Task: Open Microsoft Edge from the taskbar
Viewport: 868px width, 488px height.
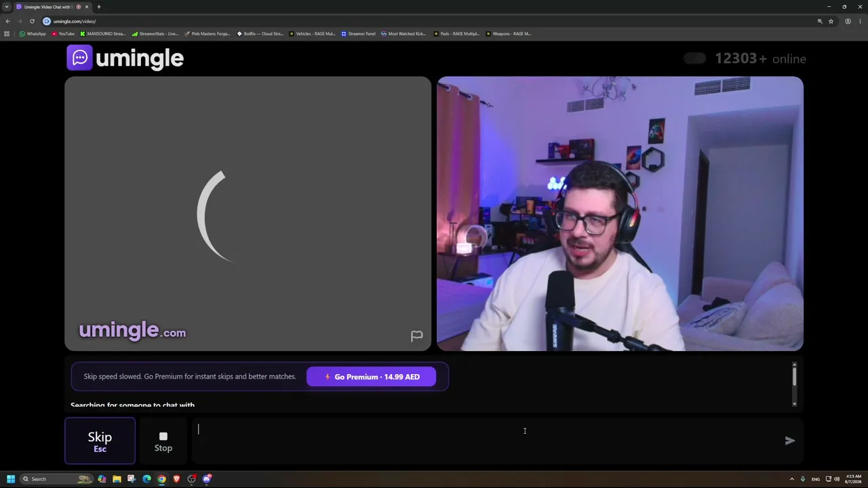Action: click(146, 479)
